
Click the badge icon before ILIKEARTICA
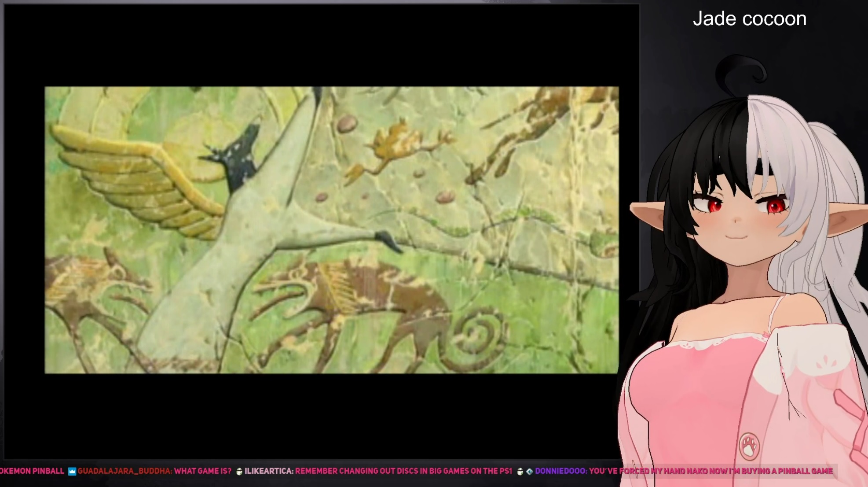click(239, 471)
